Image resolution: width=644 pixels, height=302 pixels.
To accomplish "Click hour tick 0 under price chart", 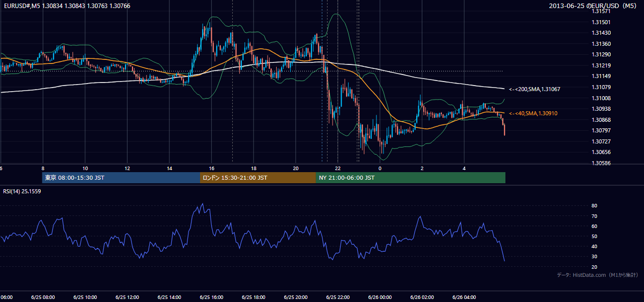I will pyautogui.click(x=380, y=169).
